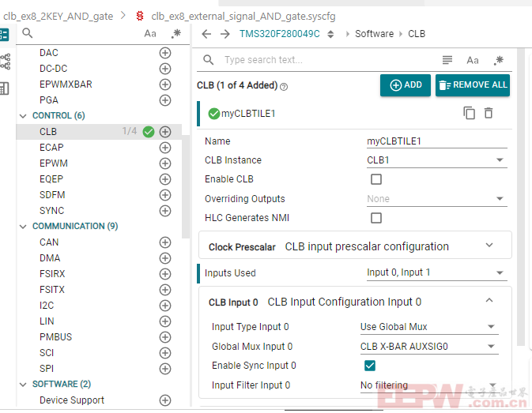Toggle the Enable CLB checkbox
The height and width of the screenshot is (413, 532).
pos(376,179)
